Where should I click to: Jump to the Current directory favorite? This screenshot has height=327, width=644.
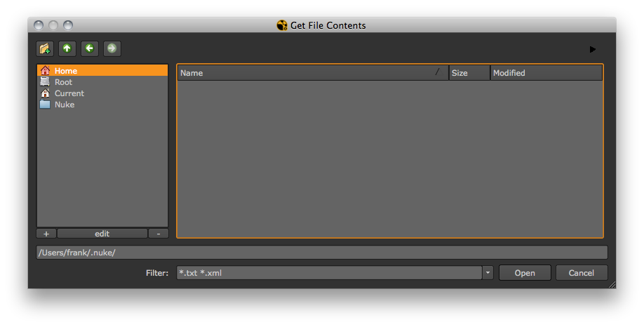69,93
